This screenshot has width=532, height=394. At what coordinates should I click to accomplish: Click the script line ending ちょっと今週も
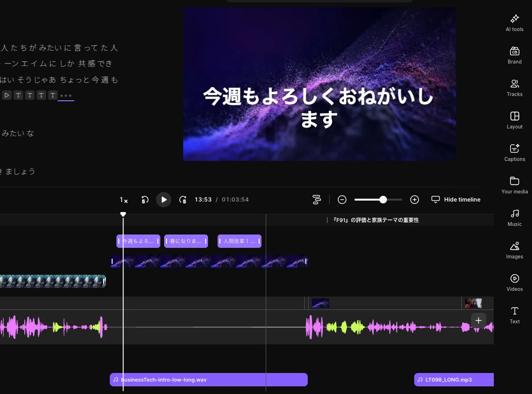pos(59,80)
